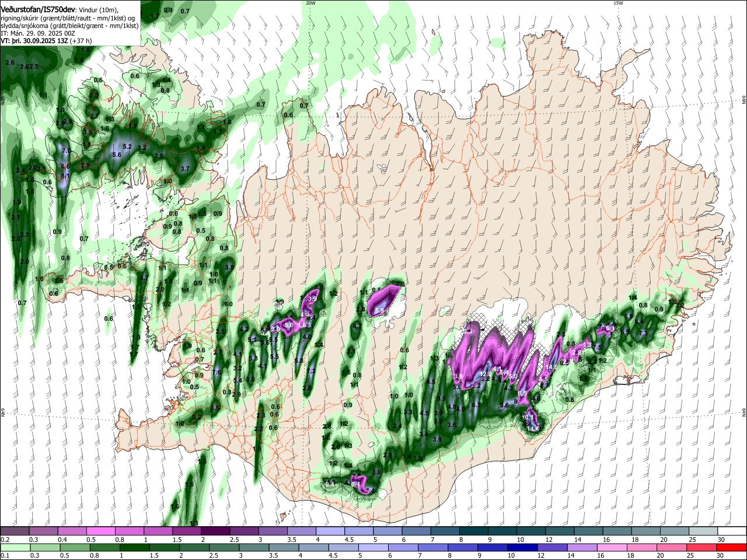The height and width of the screenshot is (560, 747).
Task: Click the 'VT: þri. 30.09.2025 13Z' valid time
Action: pyautogui.click(x=34, y=41)
